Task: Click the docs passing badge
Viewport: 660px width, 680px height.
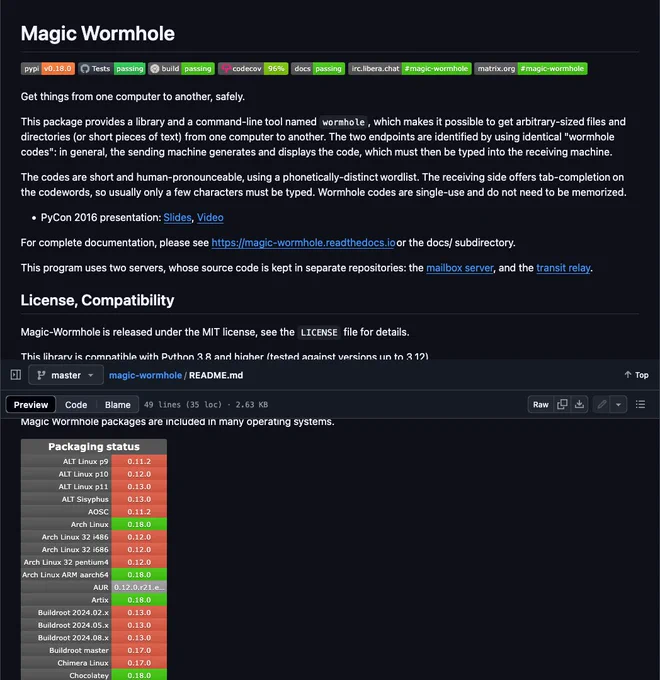Action: (318, 69)
